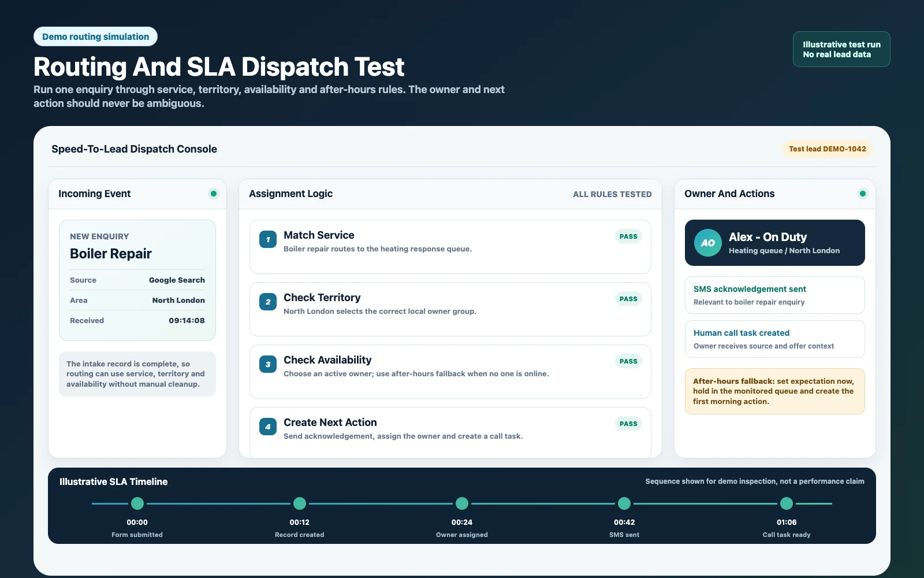This screenshot has height=578, width=924.
Task: Open the Alex - On Duty owner card
Action: [x=775, y=243]
